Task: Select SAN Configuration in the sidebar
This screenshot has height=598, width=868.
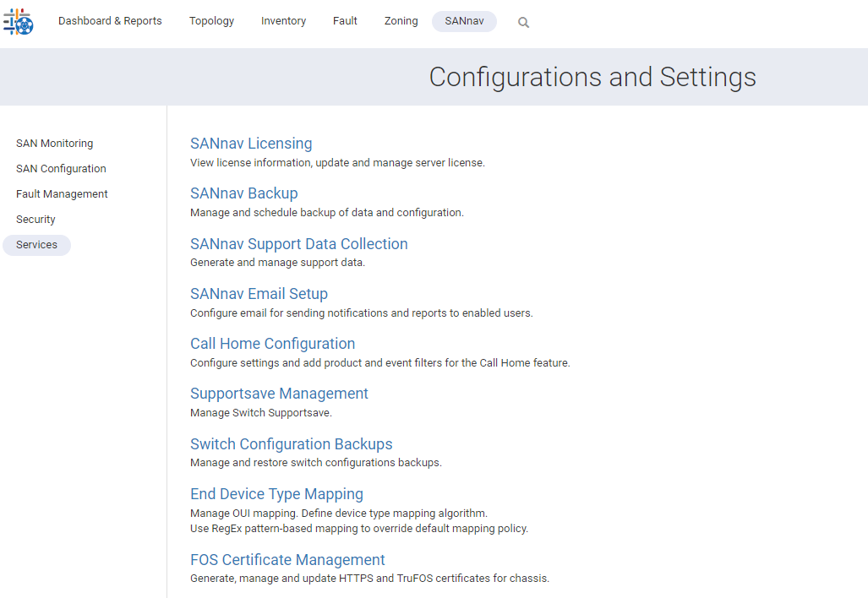Action: (61, 168)
